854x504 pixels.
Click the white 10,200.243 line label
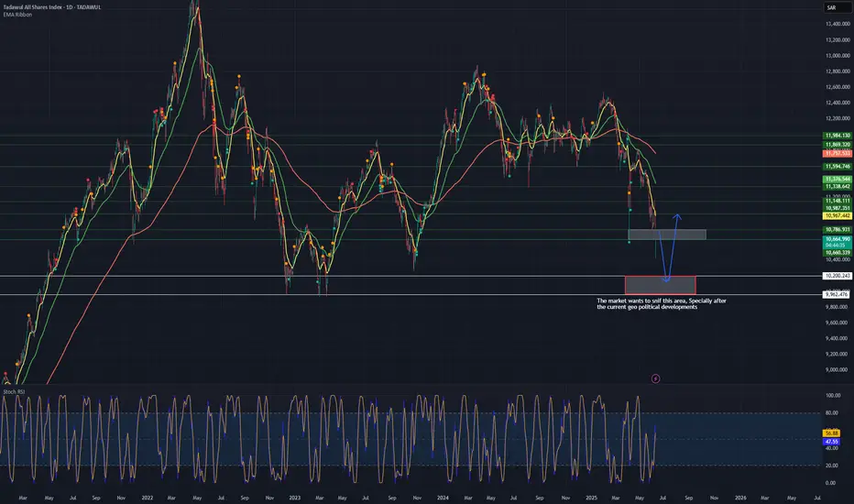pos(838,276)
